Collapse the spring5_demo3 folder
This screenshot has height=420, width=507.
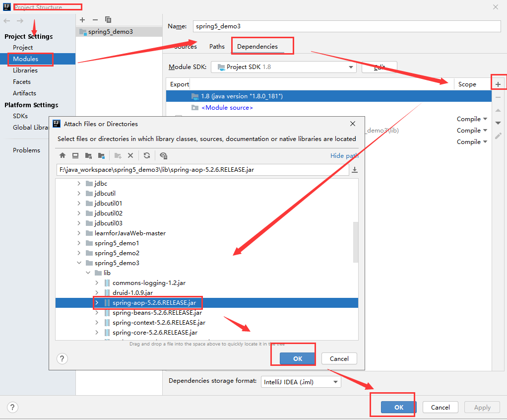point(79,263)
